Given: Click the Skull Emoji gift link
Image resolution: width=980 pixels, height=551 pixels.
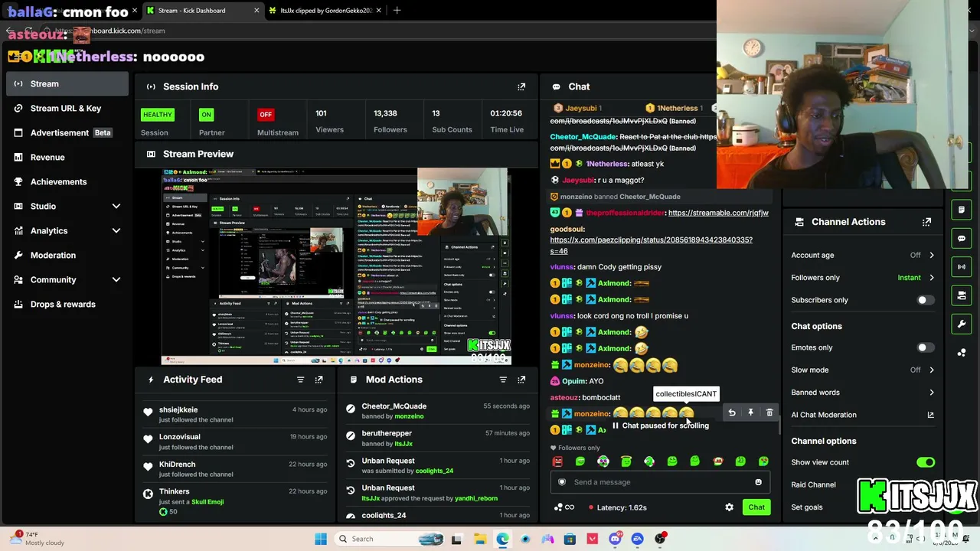Looking at the screenshot, I should (x=207, y=502).
